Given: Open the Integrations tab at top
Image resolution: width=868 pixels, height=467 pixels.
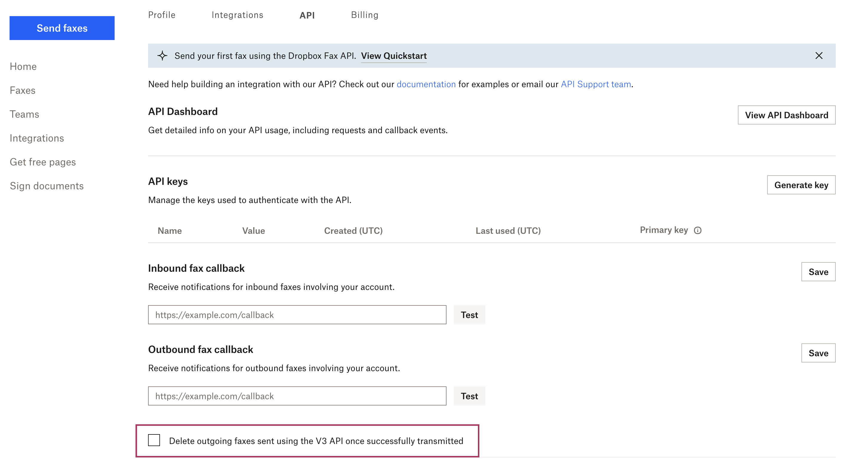Looking at the screenshot, I should [237, 15].
